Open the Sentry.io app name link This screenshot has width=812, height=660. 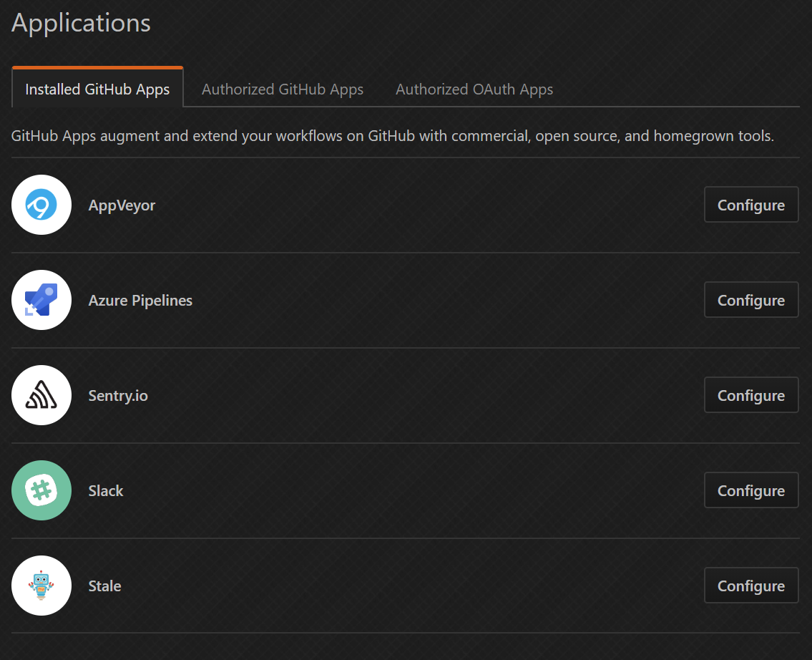pyautogui.click(x=118, y=395)
